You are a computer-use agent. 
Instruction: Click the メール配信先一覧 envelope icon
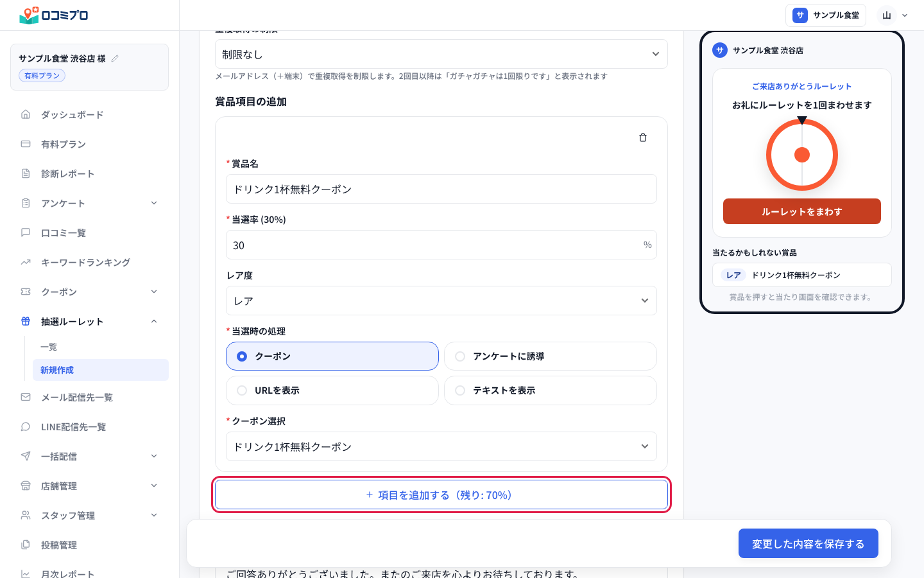point(26,397)
